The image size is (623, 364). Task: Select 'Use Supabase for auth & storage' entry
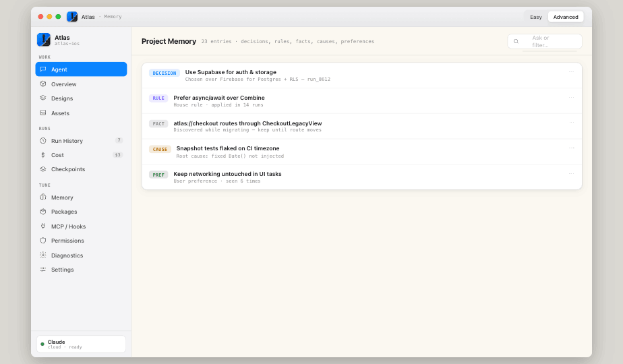click(362, 75)
